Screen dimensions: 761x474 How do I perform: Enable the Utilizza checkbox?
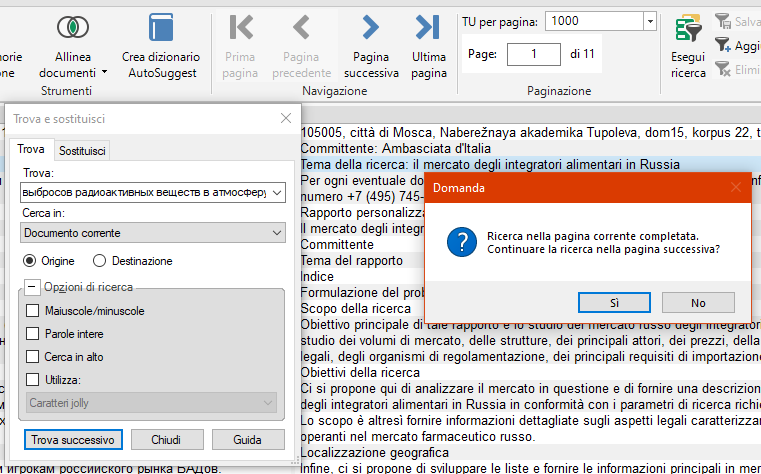(33, 379)
